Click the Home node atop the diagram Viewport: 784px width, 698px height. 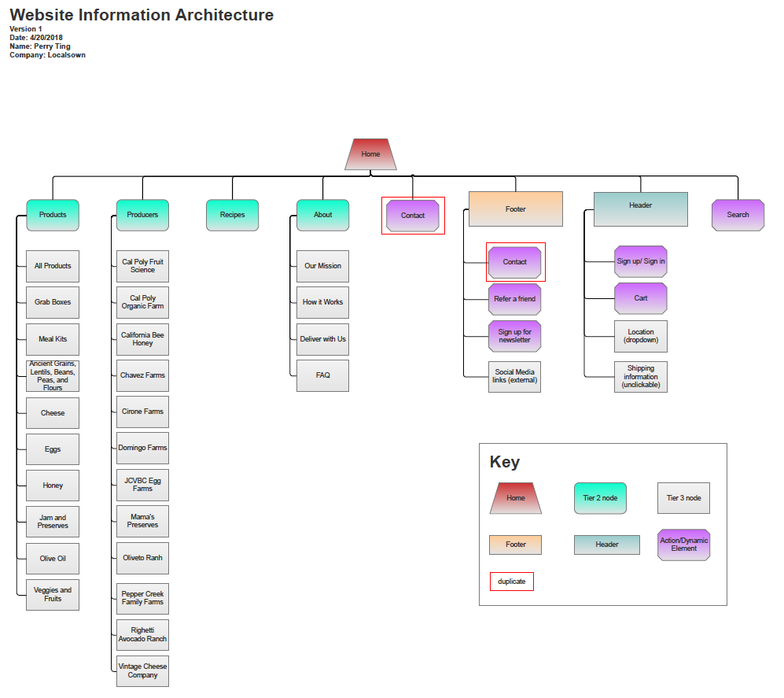pos(370,154)
